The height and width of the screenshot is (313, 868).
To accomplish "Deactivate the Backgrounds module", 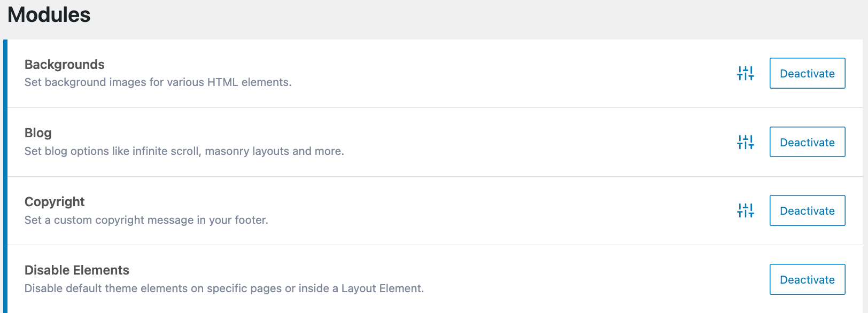I will (x=807, y=73).
